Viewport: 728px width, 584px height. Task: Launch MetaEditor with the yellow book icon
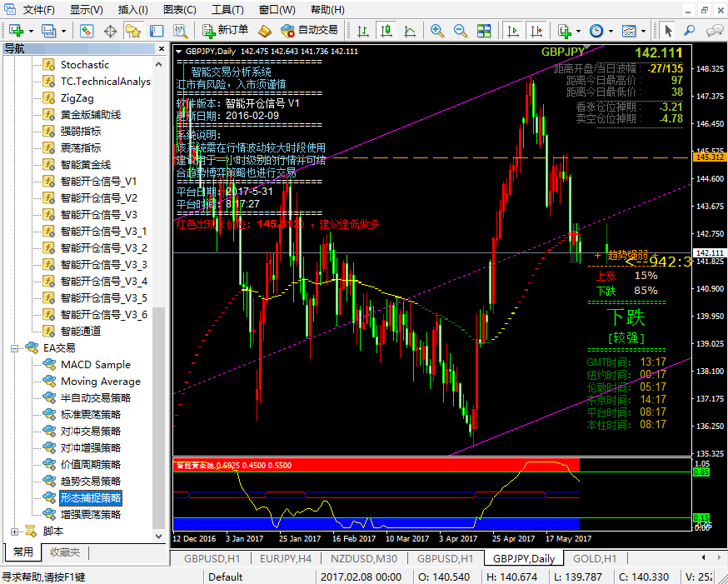265,31
